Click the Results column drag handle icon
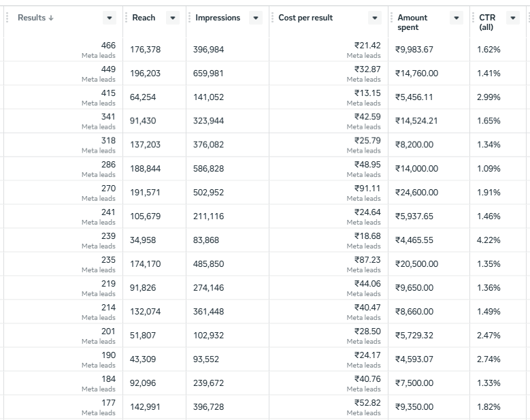 pos(7,18)
